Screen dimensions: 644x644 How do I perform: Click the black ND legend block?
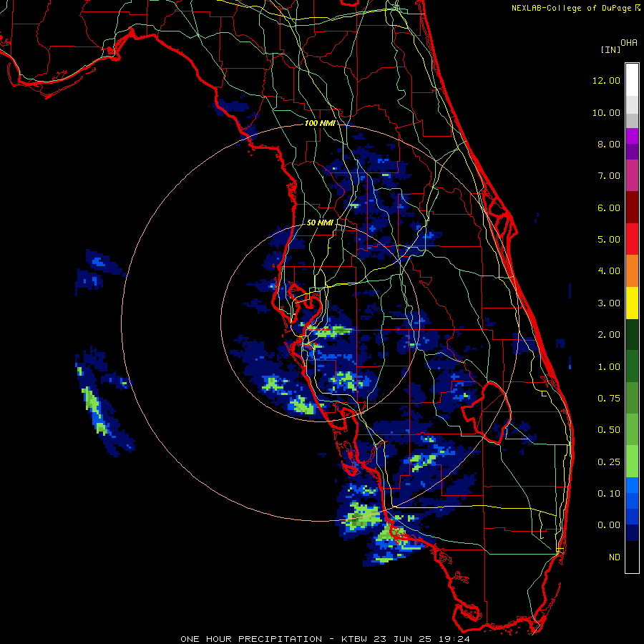[632, 557]
